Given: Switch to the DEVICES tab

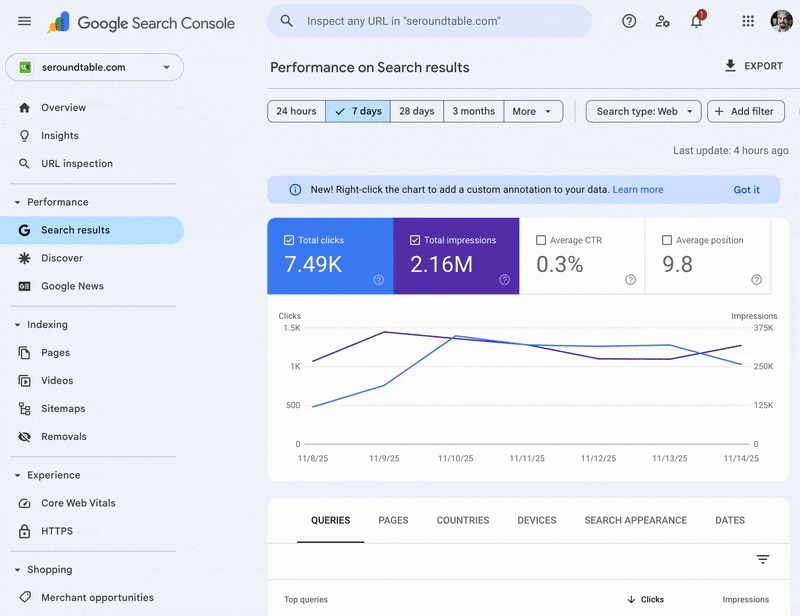Looking at the screenshot, I should tap(536, 520).
